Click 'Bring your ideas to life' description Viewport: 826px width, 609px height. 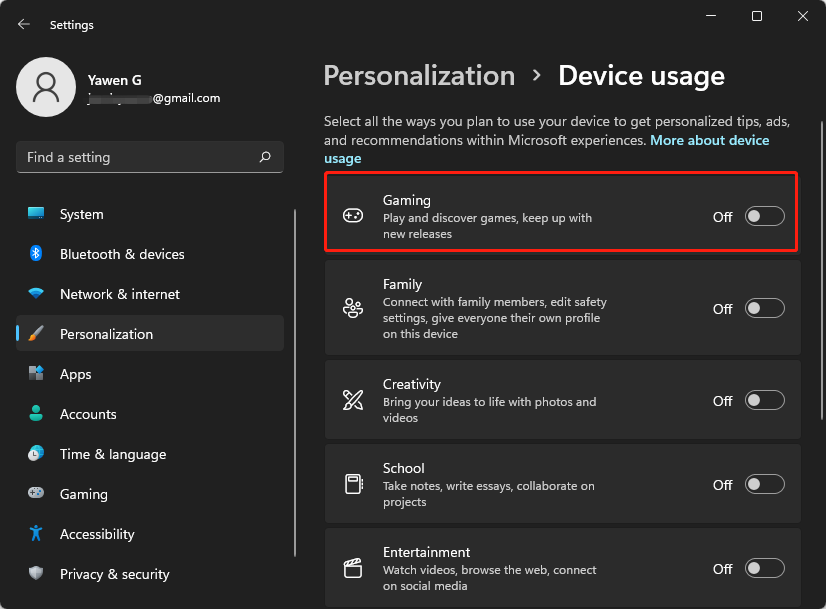coord(489,410)
